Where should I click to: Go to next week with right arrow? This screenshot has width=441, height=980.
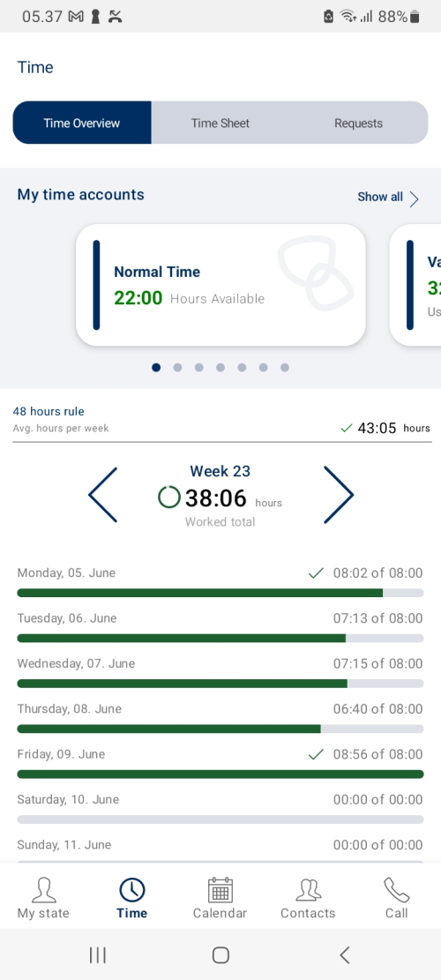pos(339,495)
